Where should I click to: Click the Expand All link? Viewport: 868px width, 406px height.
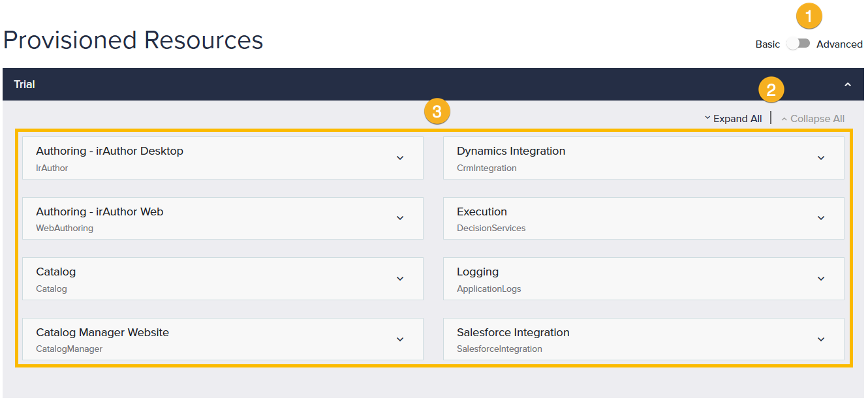click(733, 119)
